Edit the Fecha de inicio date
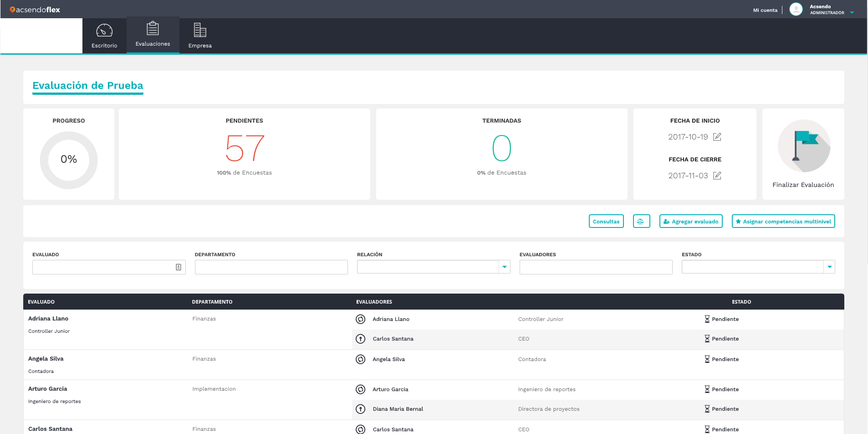868x434 pixels. [x=717, y=137]
